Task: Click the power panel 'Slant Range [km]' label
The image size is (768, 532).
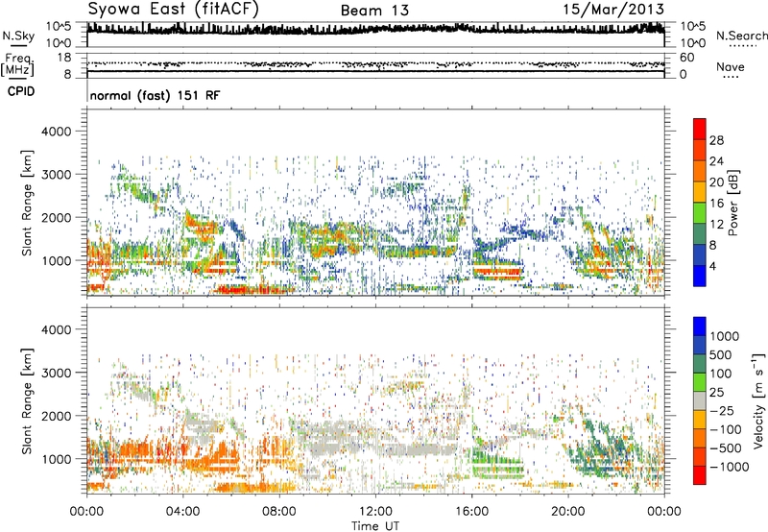Action: (27, 203)
